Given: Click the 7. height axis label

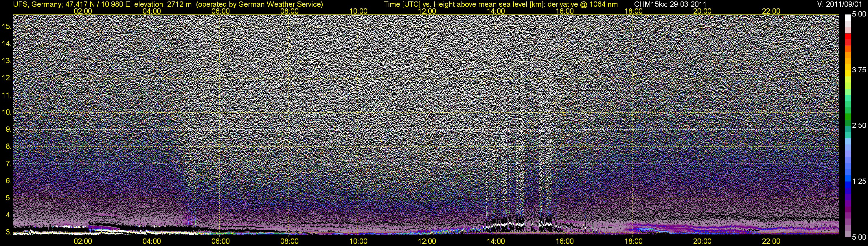Looking at the screenshot, I should click(x=8, y=164).
